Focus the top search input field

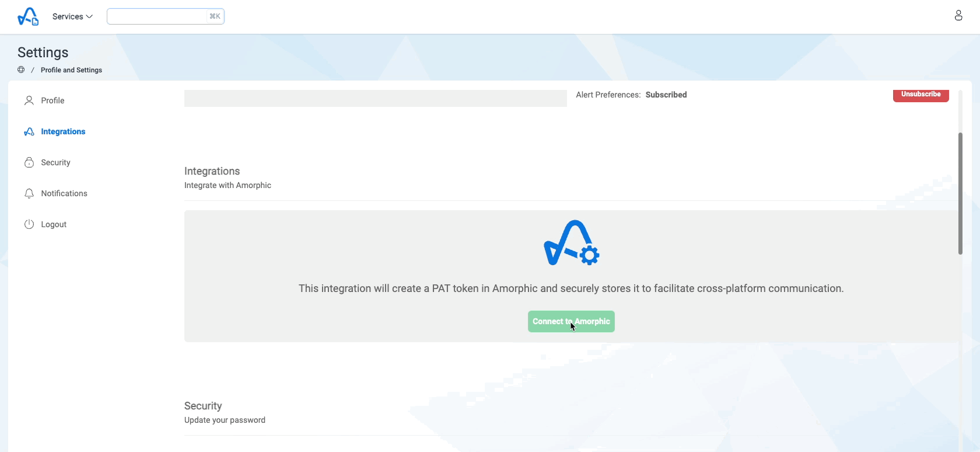point(166,16)
